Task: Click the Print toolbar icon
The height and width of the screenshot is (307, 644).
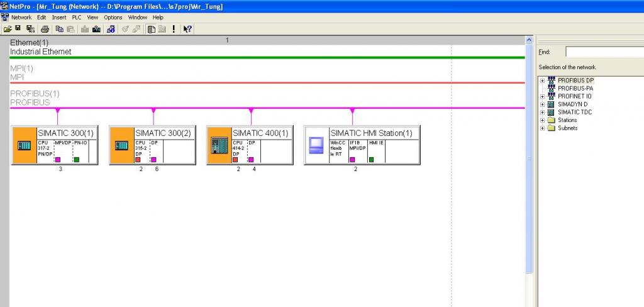Action: [x=45, y=29]
